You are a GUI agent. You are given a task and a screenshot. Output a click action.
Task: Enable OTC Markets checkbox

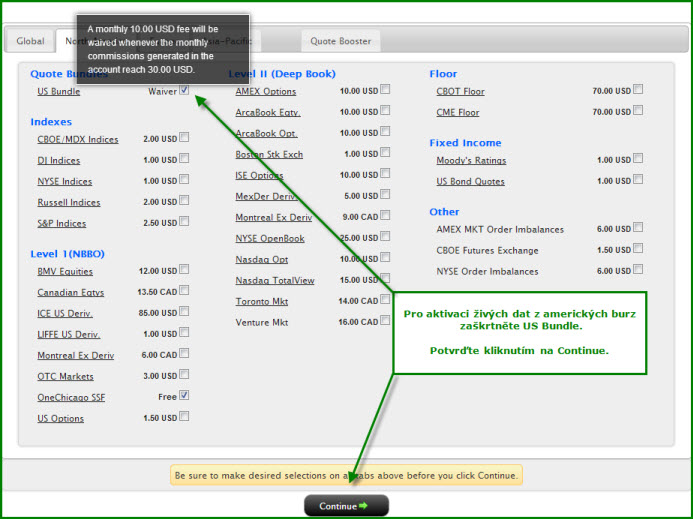(x=184, y=374)
